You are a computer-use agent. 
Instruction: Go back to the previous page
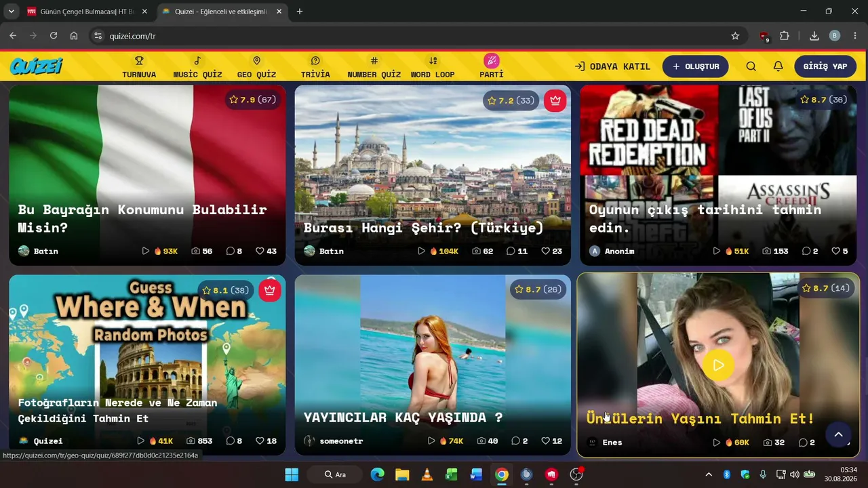[x=13, y=36]
